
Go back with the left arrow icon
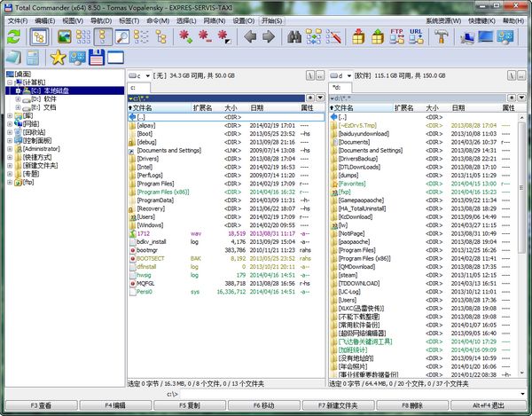point(250,36)
